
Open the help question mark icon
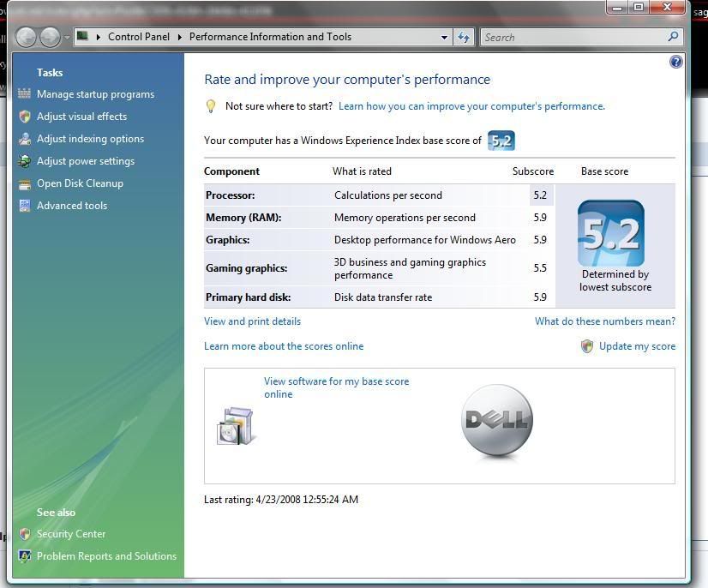pyautogui.click(x=676, y=62)
